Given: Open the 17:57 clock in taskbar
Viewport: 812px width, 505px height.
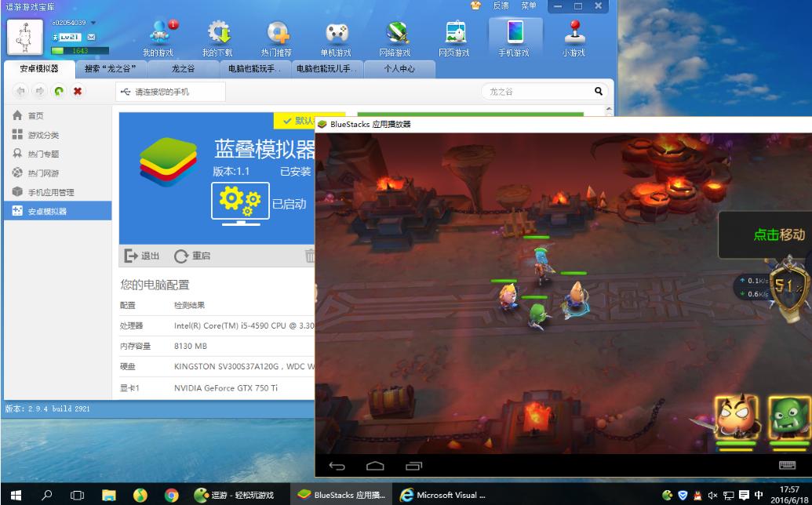Looking at the screenshot, I should pos(788,495).
